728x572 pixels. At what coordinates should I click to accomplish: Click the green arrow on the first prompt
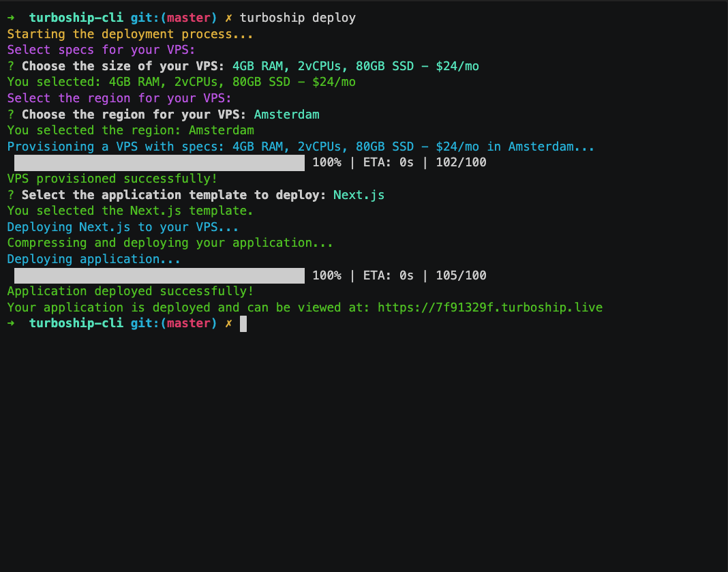(11, 18)
